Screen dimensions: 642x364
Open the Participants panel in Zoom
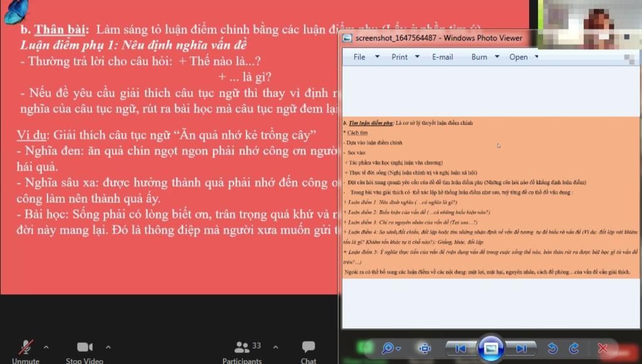tap(243, 351)
